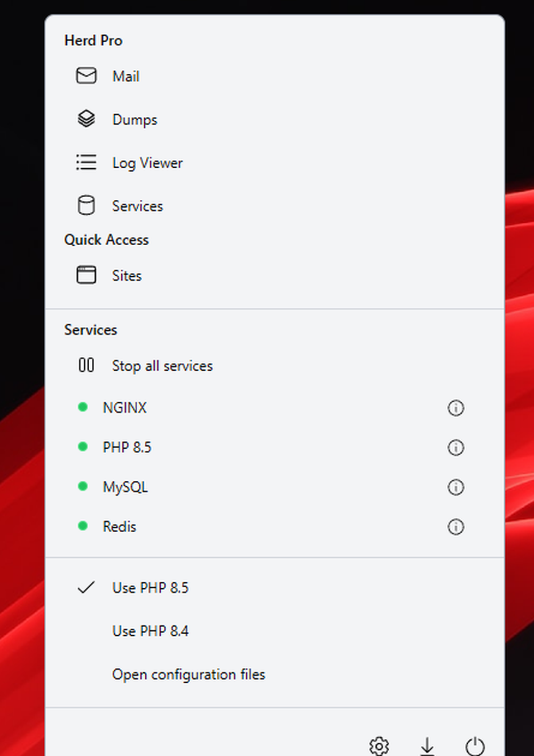View MySQL service information

click(x=456, y=487)
